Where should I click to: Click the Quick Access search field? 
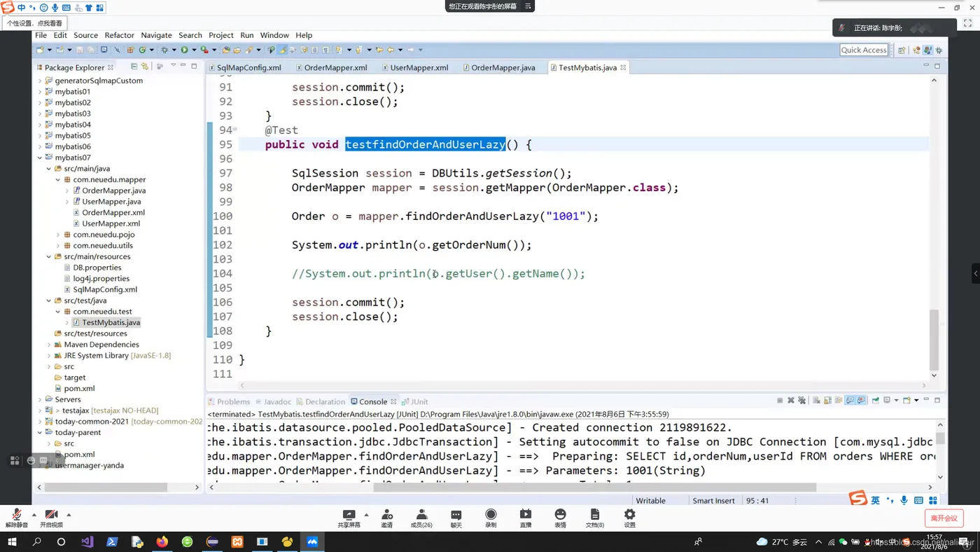[864, 50]
